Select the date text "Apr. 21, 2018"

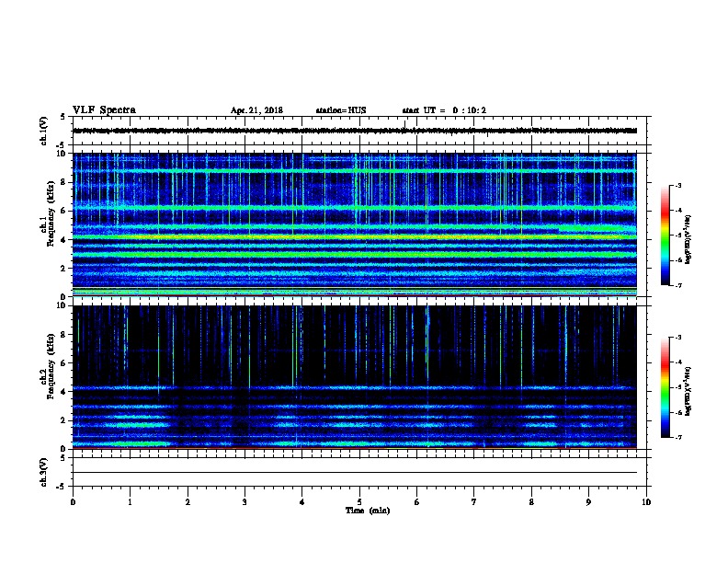point(256,110)
